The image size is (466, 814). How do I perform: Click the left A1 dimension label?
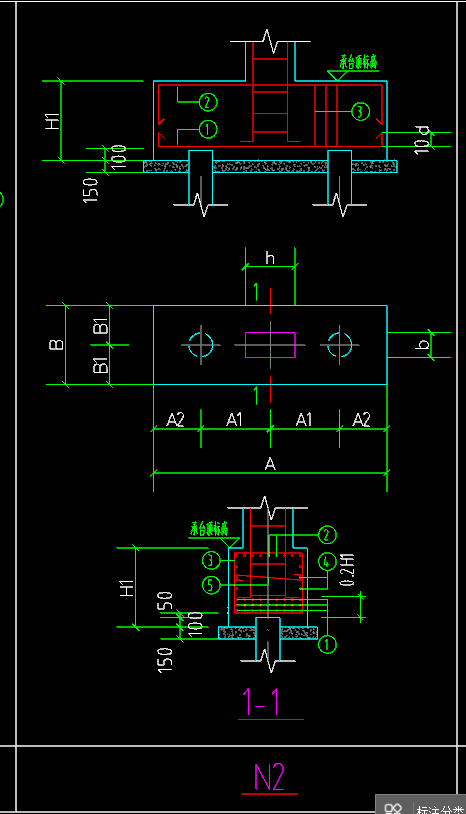[235, 419]
